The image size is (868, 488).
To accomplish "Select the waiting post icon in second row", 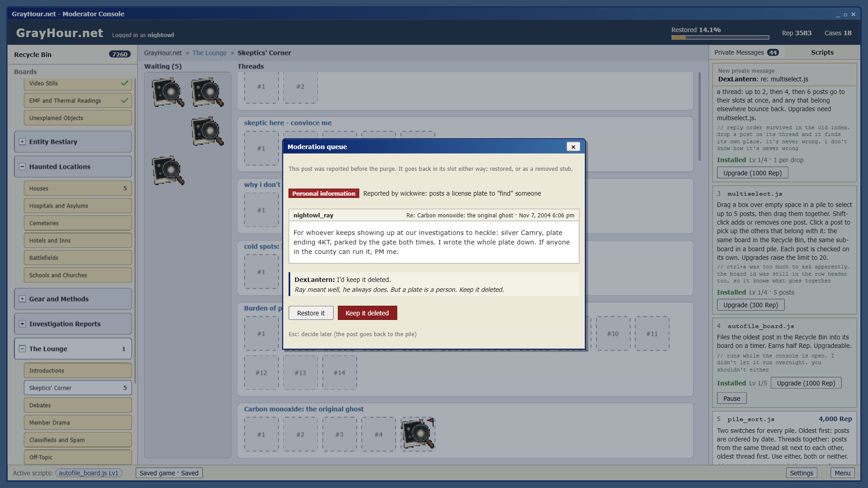I will [x=208, y=131].
